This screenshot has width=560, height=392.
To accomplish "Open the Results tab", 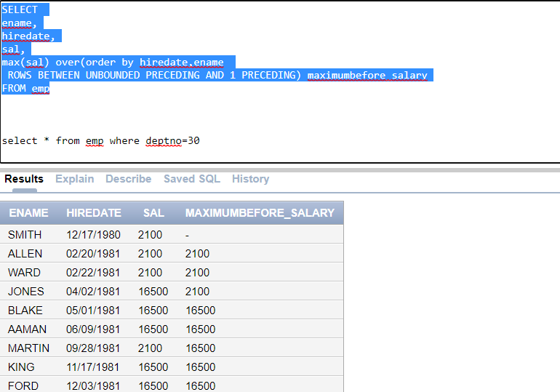I will (x=24, y=179).
